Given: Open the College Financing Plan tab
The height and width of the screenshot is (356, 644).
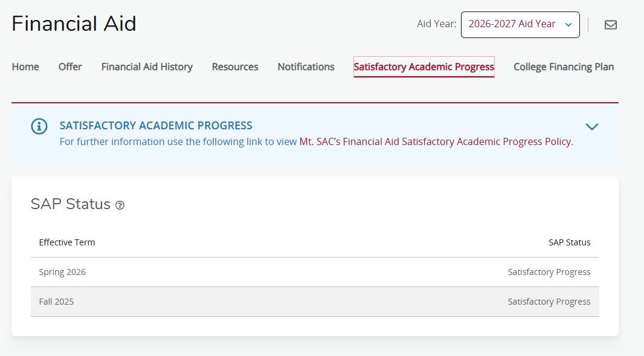Looking at the screenshot, I should [564, 66].
